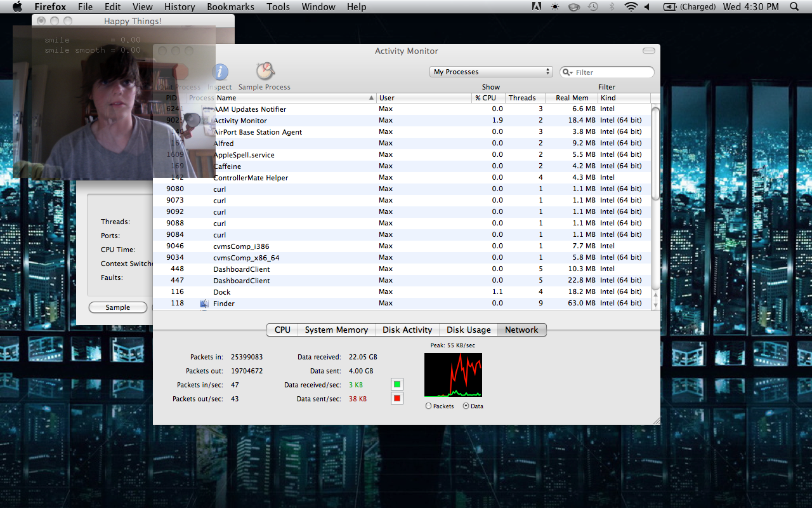Click the Name column sort arrow
Image resolution: width=812 pixels, height=508 pixels.
(371, 98)
